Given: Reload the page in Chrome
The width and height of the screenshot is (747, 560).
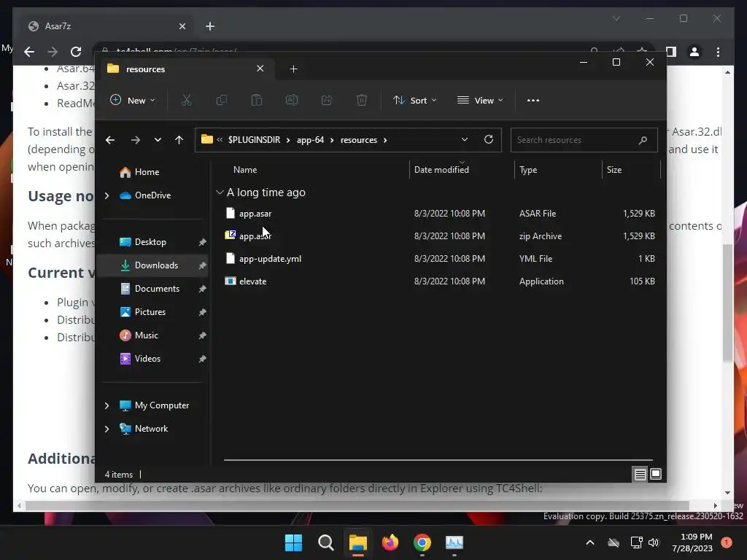Looking at the screenshot, I should [76, 52].
